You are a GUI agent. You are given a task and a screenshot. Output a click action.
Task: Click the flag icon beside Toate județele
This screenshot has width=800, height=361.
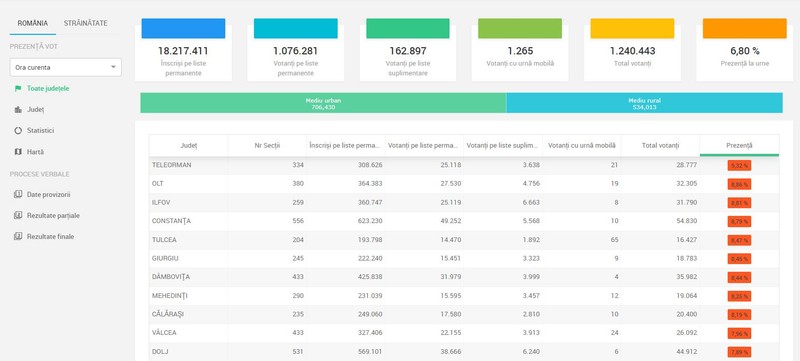tap(18, 88)
